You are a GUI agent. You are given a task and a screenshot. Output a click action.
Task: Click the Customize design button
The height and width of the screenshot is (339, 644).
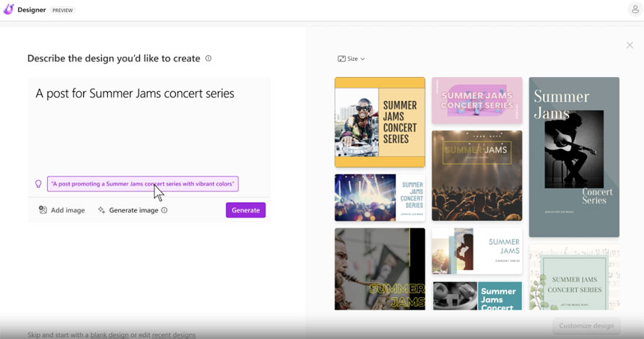coord(586,326)
